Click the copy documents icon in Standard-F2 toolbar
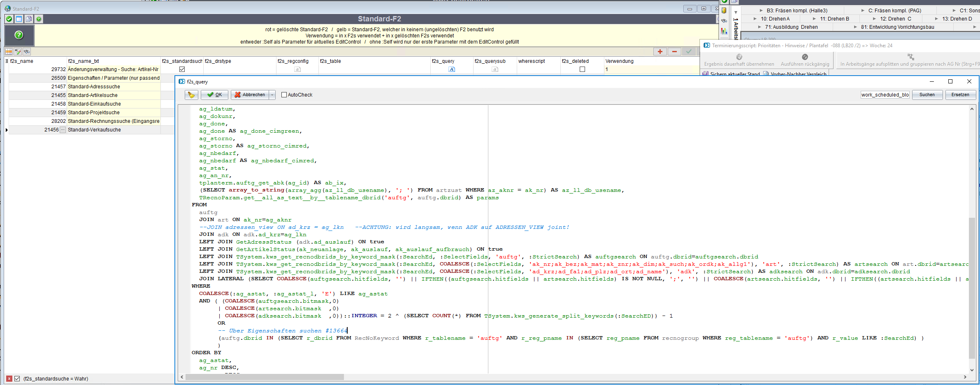Image resolution: width=980 pixels, height=385 pixels. pyautogui.click(x=29, y=19)
